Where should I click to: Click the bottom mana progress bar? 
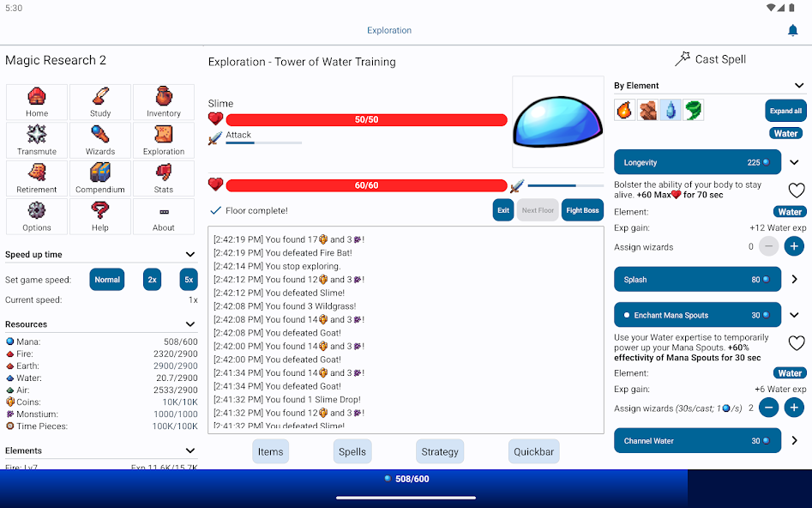(406, 479)
